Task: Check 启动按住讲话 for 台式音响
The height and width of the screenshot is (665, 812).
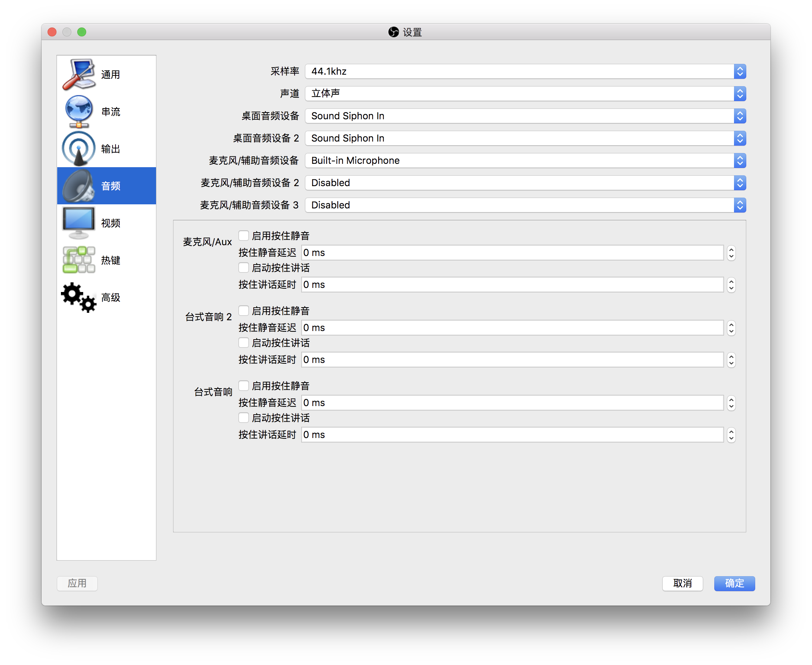Action: (244, 418)
